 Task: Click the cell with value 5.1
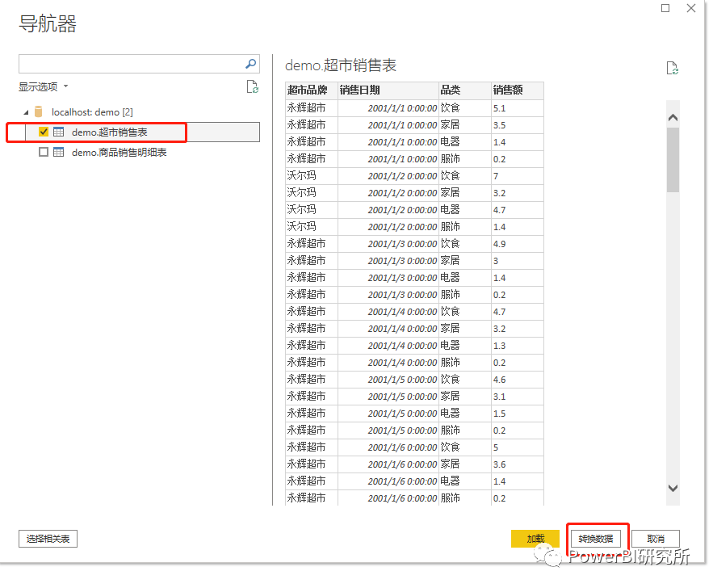click(518, 107)
